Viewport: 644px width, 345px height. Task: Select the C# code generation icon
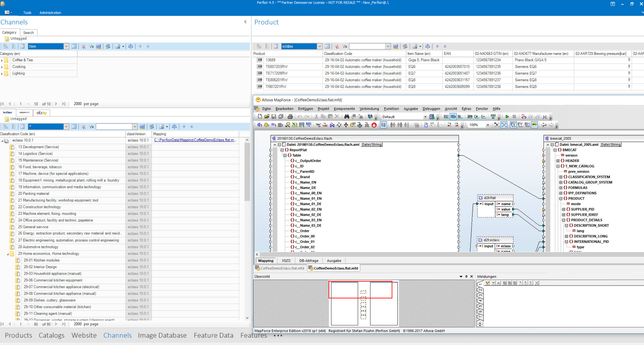pos(476,117)
